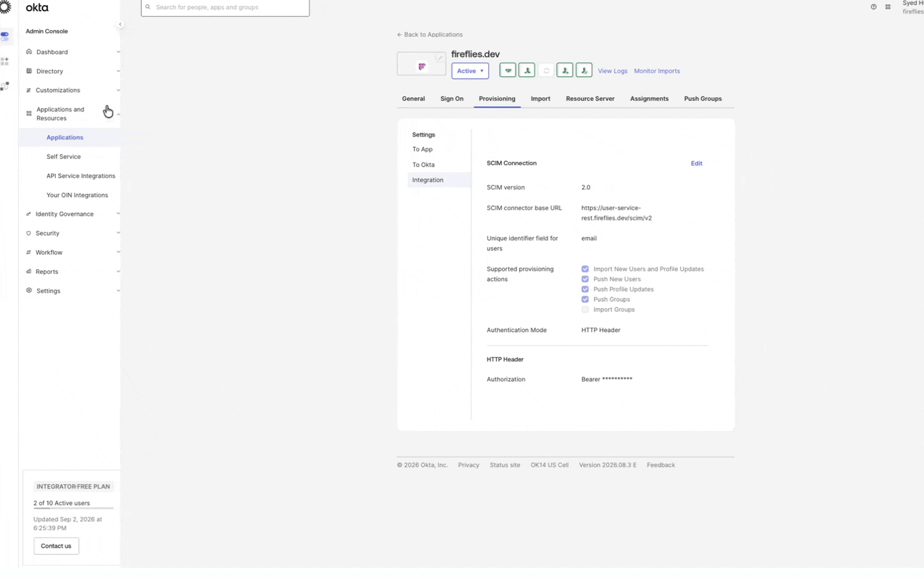Select To App in provisioning settings
Image resolution: width=924 pixels, height=579 pixels.
coord(423,150)
